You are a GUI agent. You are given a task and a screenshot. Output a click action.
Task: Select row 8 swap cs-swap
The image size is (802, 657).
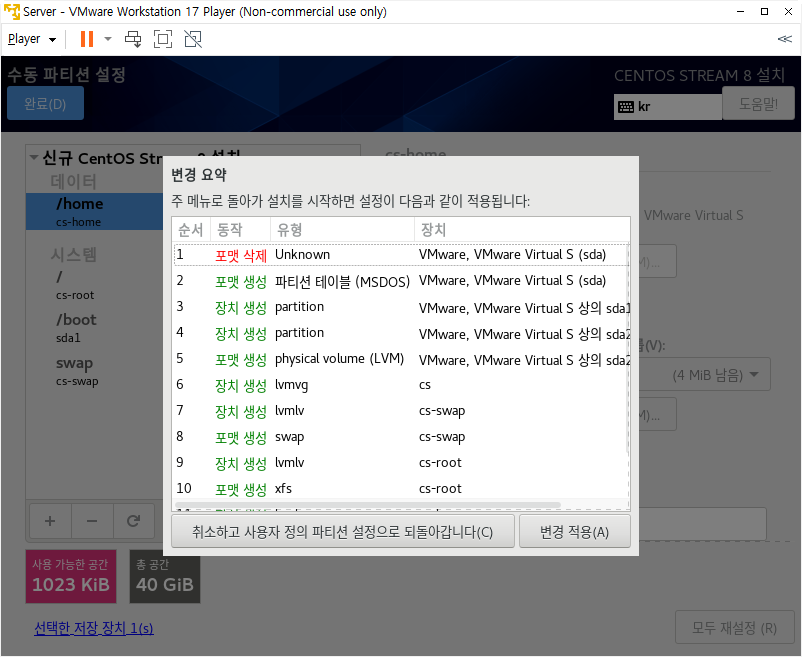[x=401, y=437]
